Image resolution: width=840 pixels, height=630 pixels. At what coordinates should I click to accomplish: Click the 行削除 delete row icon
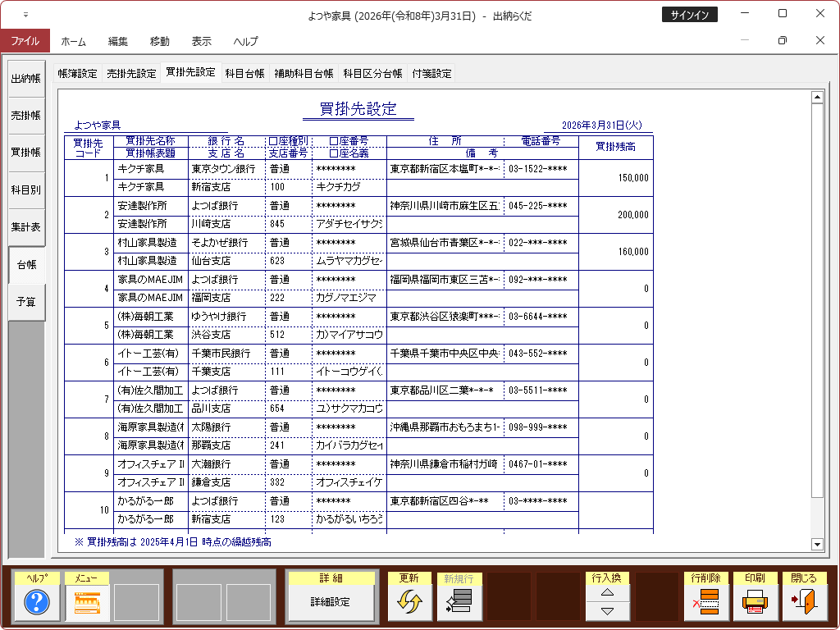pyautogui.click(x=705, y=602)
